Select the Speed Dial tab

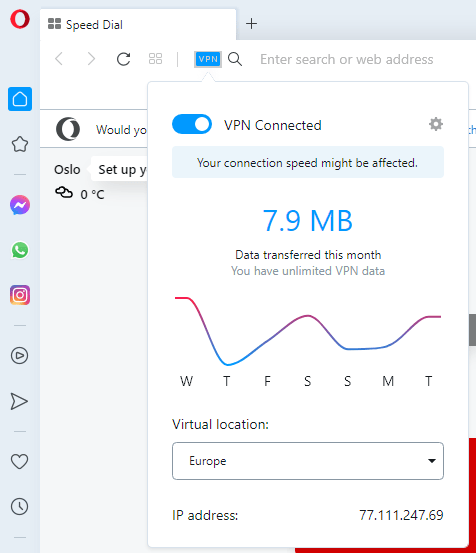138,24
